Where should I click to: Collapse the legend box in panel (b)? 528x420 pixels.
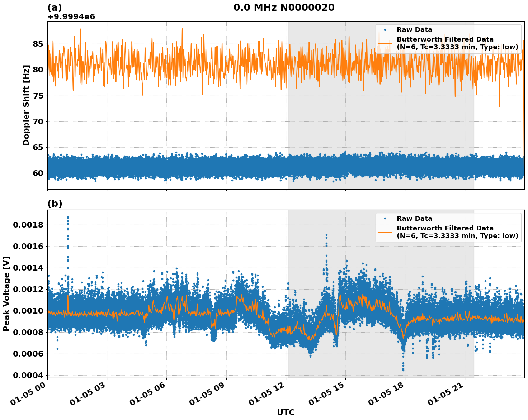point(448,226)
